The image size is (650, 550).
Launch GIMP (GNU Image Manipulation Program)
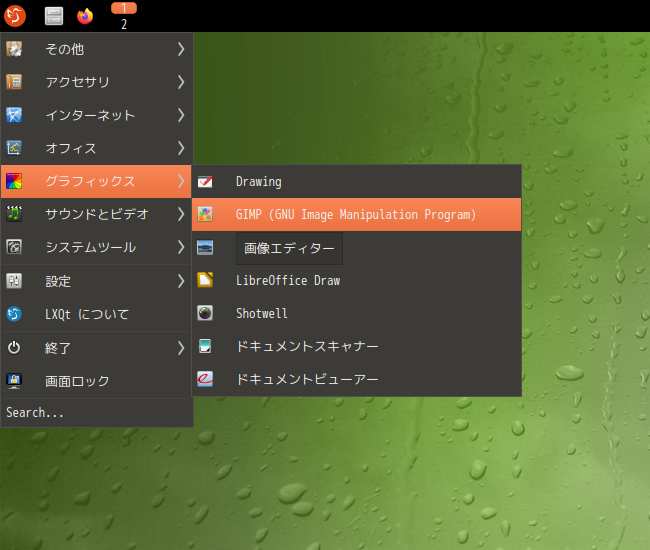coord(357,214)
